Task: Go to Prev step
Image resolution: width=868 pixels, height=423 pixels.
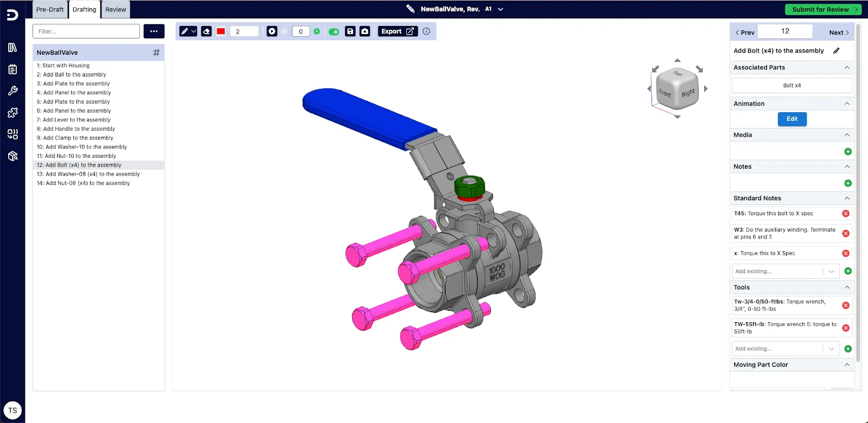Action: (x=744, y=33)
